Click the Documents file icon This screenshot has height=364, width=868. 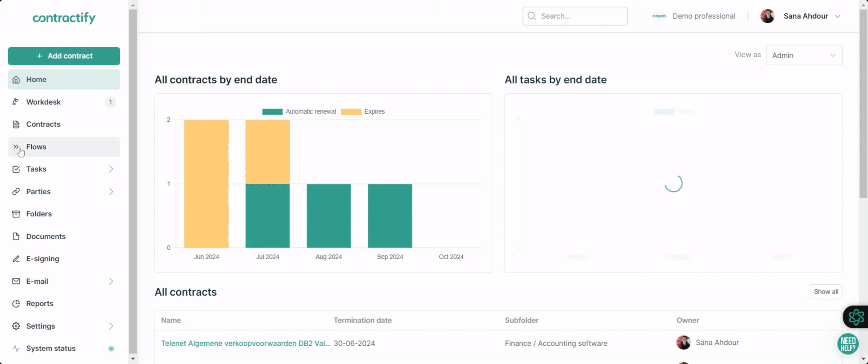click(x=16, y=236)
